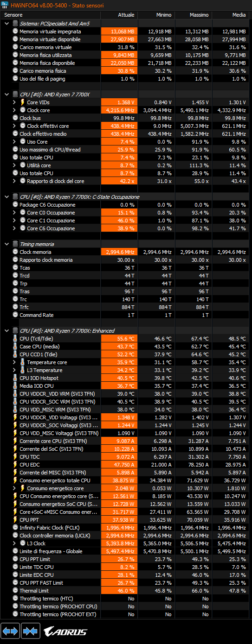Select the Memoria fisica utilizzata row label
Screen dimensions: 252x644
click(45, 55)
